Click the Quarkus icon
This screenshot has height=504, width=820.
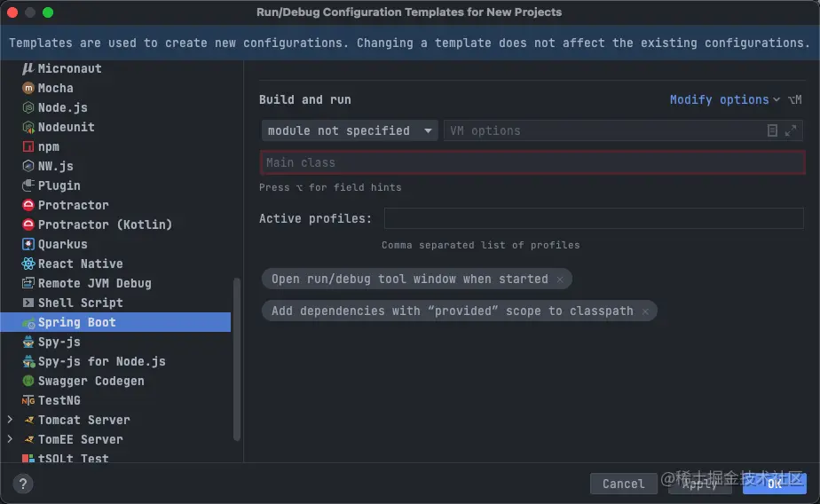(x=28, y=244)
